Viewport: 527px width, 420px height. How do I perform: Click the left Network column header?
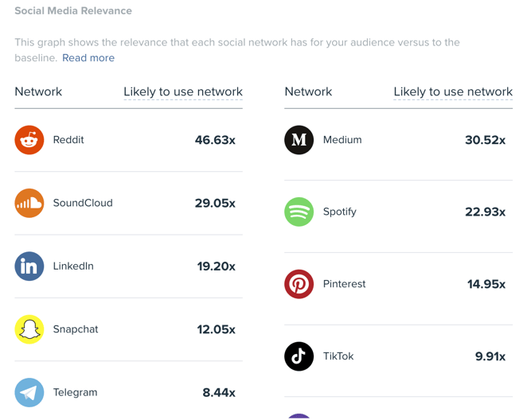38,91
